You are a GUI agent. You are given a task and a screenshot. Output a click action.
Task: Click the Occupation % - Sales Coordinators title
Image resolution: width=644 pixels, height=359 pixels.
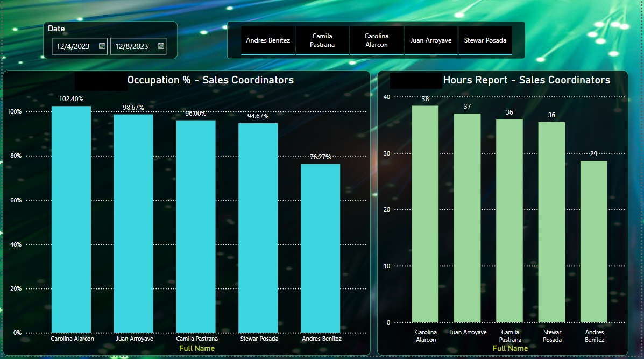(x=210, y=80)
